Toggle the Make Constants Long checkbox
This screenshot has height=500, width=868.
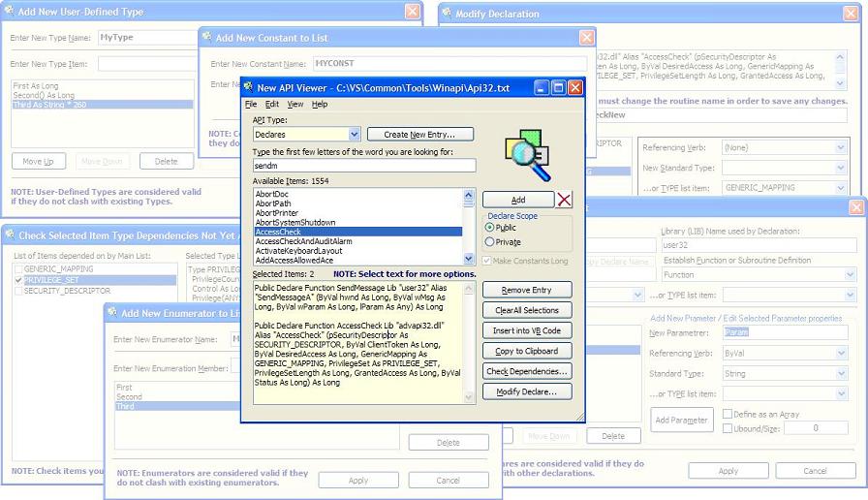click(486, 261)
